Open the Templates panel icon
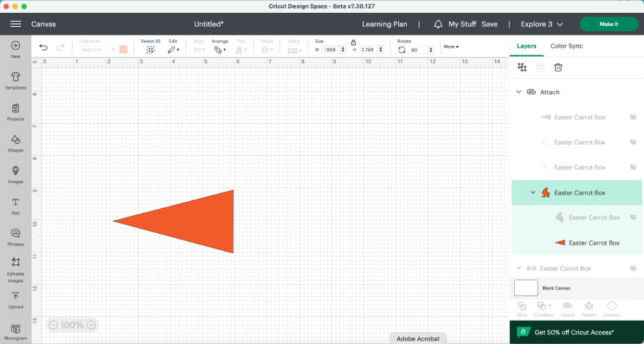Image resolution: width=644 pixels, height=344 pixels. tap(15, 77)
